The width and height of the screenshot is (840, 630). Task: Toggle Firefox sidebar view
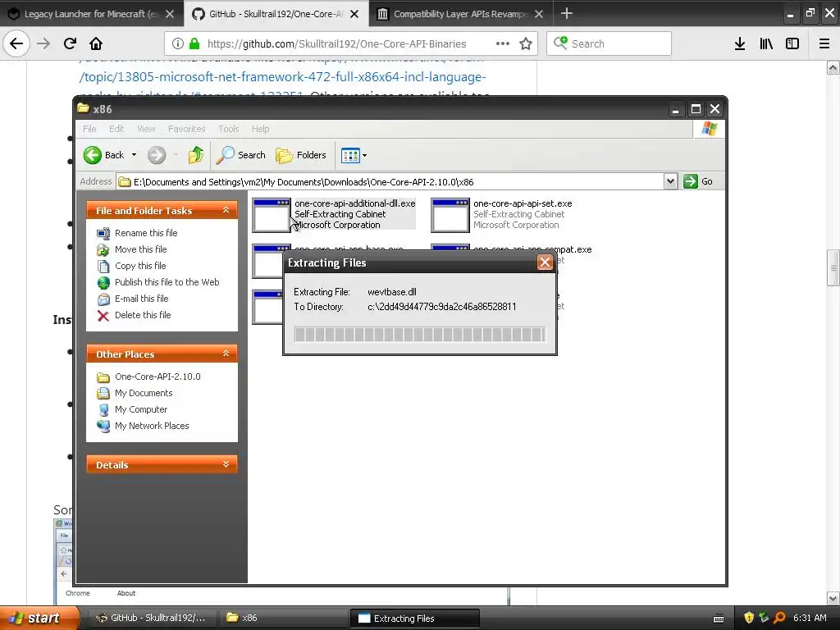792,43
